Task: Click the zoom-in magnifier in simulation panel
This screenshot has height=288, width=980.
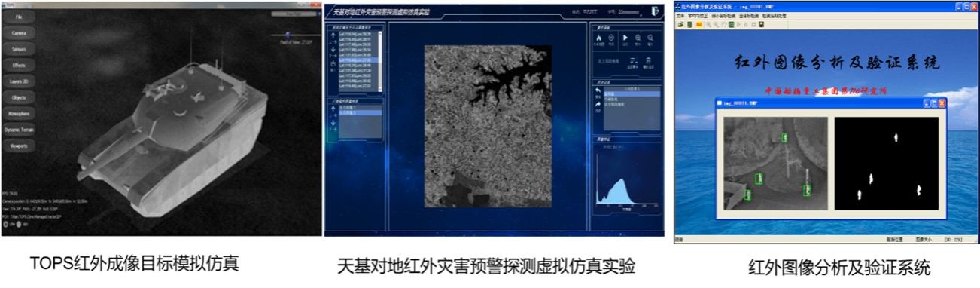Action: pyautogui.click(x=638, y=38)
